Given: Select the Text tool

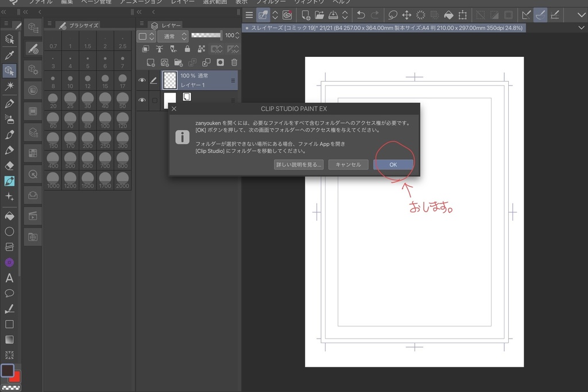Looking at the screenshot, I should [x=9, y=278].
